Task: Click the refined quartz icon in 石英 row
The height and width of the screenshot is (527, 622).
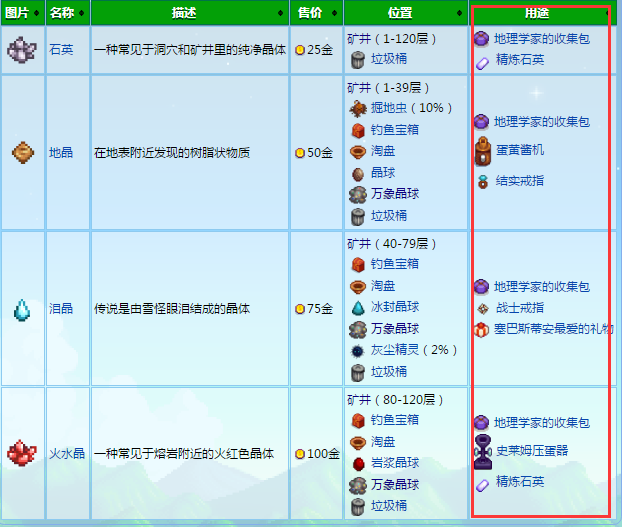Action: tap(482, 63)
